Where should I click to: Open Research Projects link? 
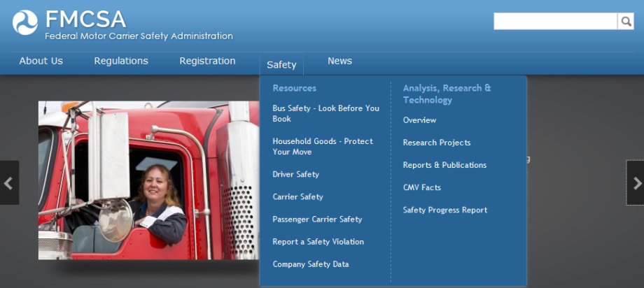click(437, 143)
